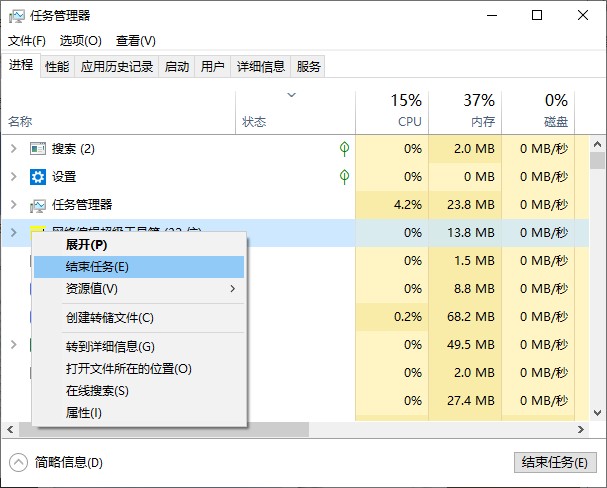Click the 搜索 (2) process name
The image size is (607, 488).
point(74,149)
